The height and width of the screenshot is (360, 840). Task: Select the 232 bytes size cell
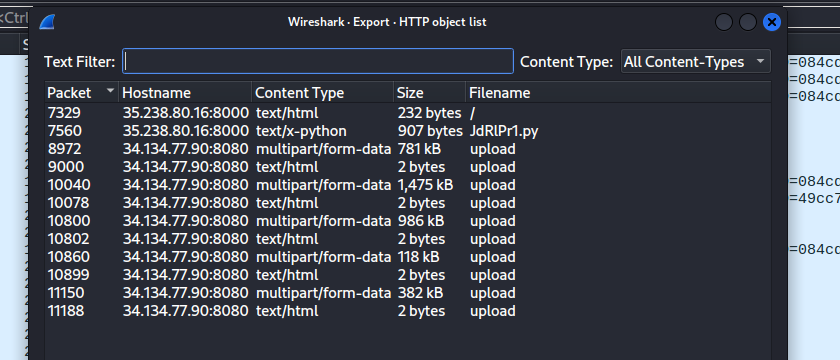pos(429,113)
